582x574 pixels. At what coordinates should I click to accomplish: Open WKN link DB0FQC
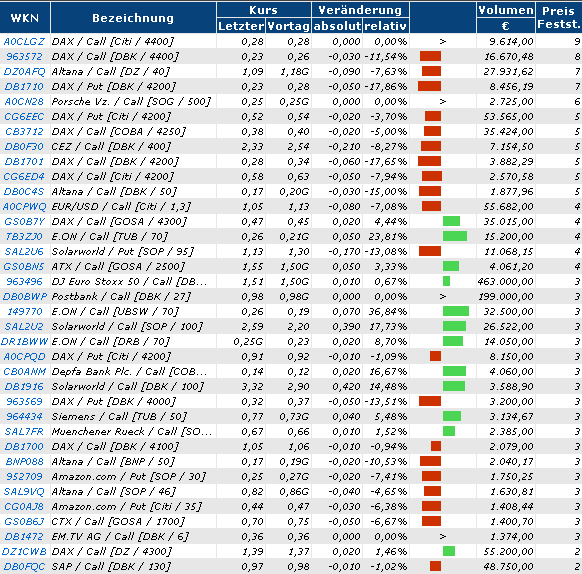click(24, 567)
